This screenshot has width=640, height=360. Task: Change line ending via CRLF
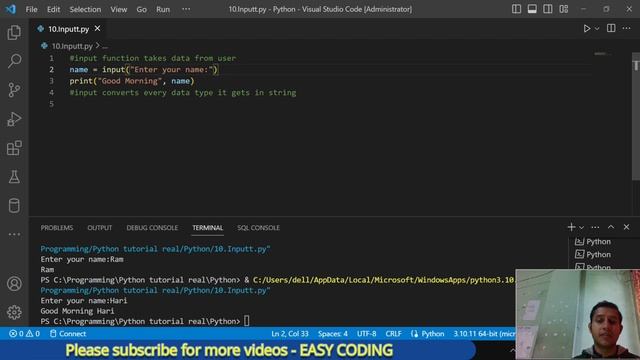pyautogui.click(x=393, y=333)
